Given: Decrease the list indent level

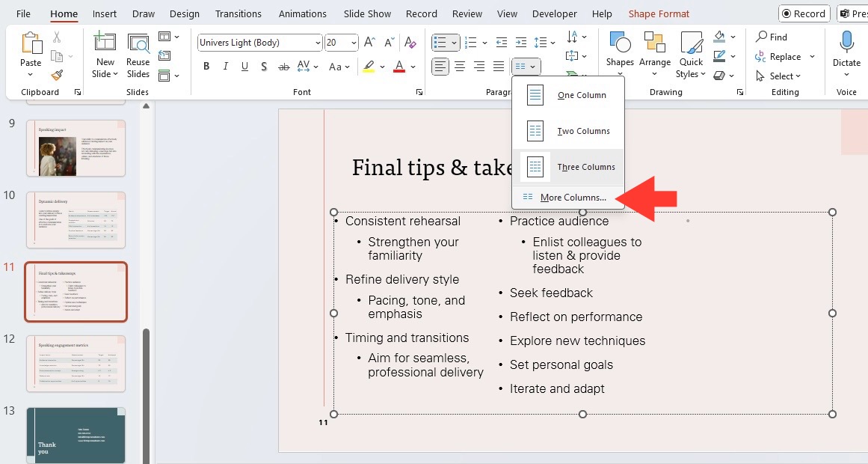Looking at the screenshot, I should click(502, 42).
